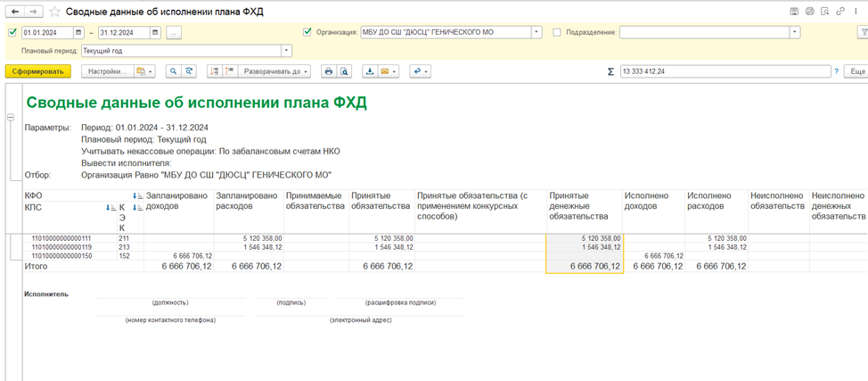Open the Разворачивать до dropdown
The height and width of the screenshot is (381, 868).
point(274,71)
